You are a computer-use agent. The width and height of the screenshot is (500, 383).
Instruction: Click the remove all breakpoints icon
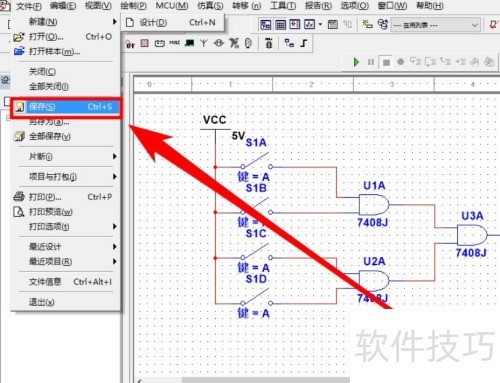click(489, 62)
